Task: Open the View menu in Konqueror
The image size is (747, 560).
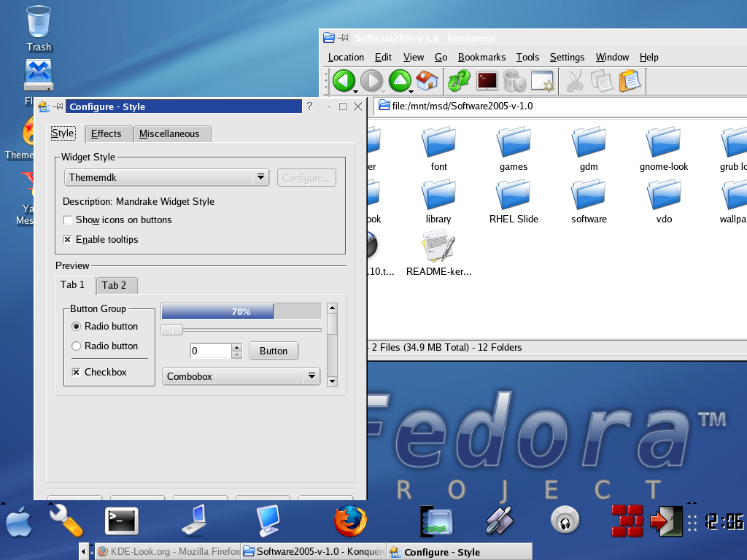Action: (x=413, y=57)
